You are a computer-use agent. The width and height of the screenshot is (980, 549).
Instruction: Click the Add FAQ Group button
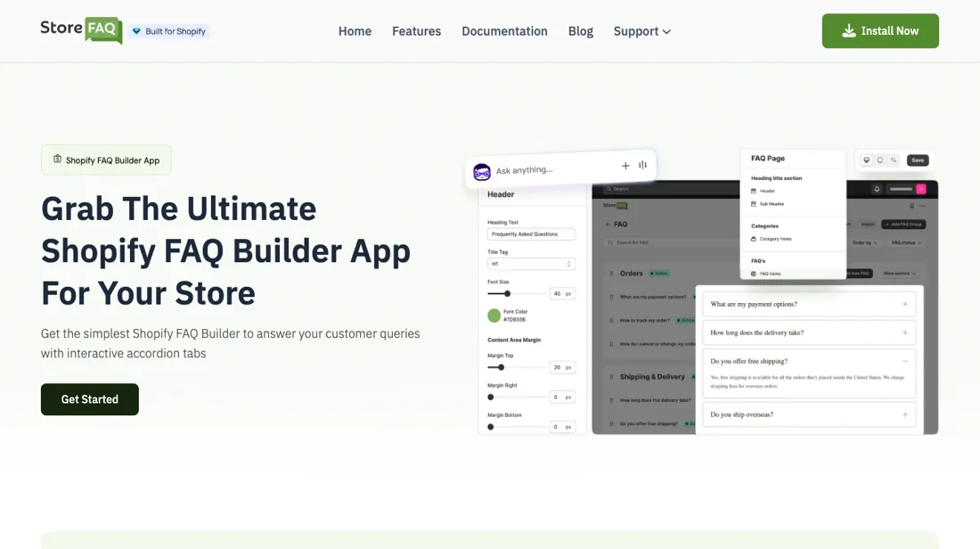coord(903,224)
